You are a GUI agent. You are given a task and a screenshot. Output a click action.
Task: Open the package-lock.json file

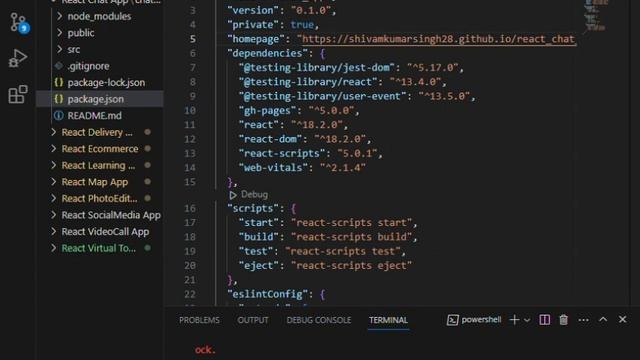[x=106, y=82]
